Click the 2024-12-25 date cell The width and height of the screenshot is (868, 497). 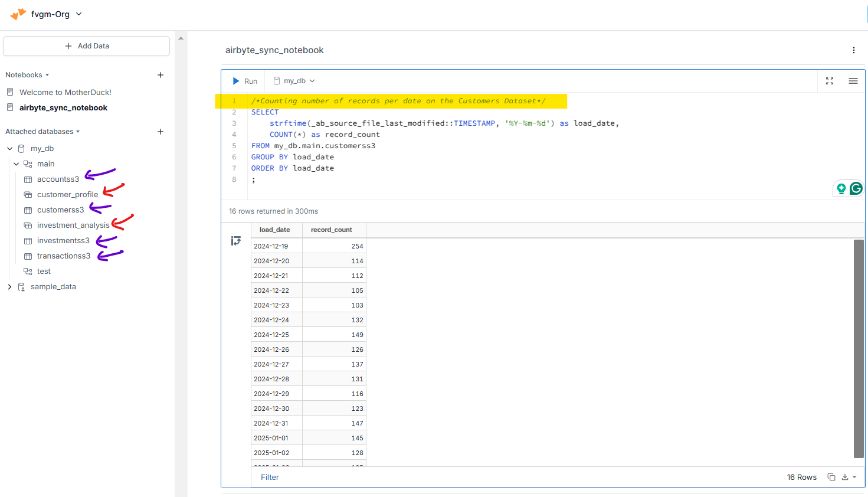click(x=277, y=335)
